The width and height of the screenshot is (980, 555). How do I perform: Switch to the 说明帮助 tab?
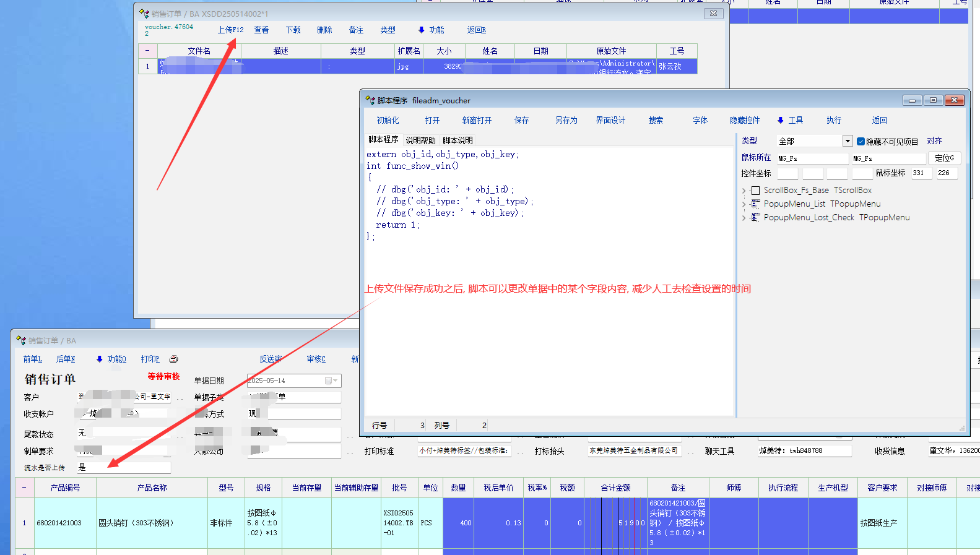tap(420, 140)
